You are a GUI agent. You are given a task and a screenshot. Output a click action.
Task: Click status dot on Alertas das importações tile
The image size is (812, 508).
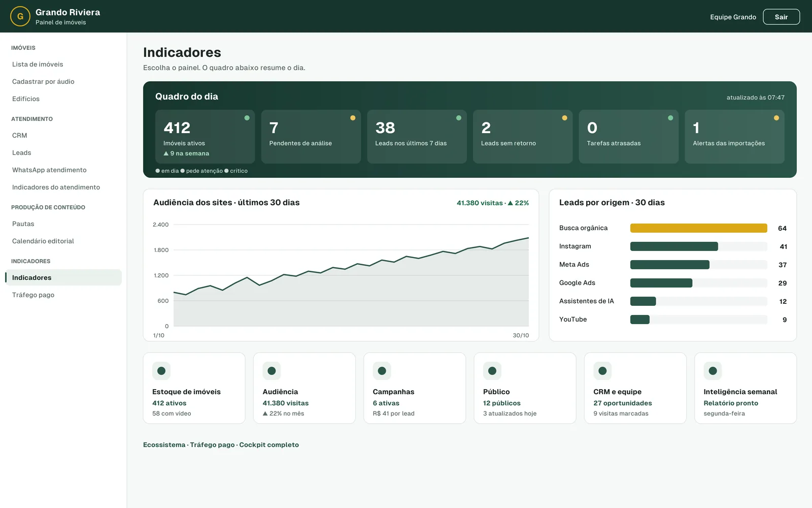tap(776, 118)
